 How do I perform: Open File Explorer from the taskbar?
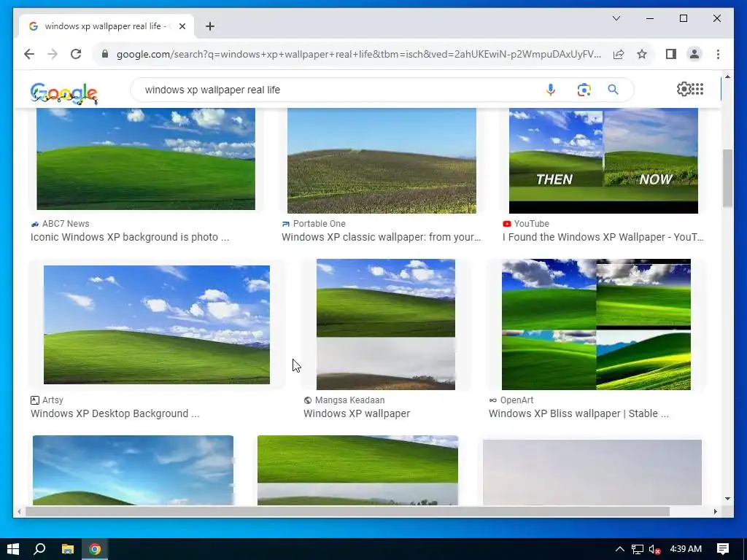tap(68, 549)
